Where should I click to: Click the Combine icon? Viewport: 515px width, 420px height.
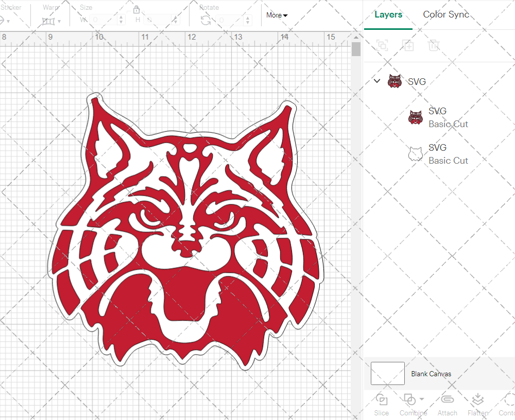(410, 400)
